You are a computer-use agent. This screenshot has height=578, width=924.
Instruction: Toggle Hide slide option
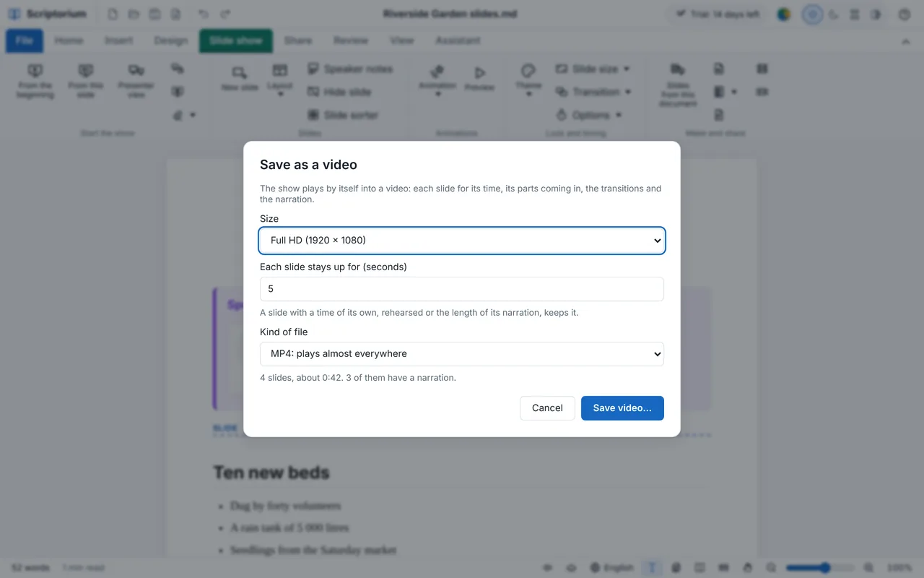(x=339, y=92)
